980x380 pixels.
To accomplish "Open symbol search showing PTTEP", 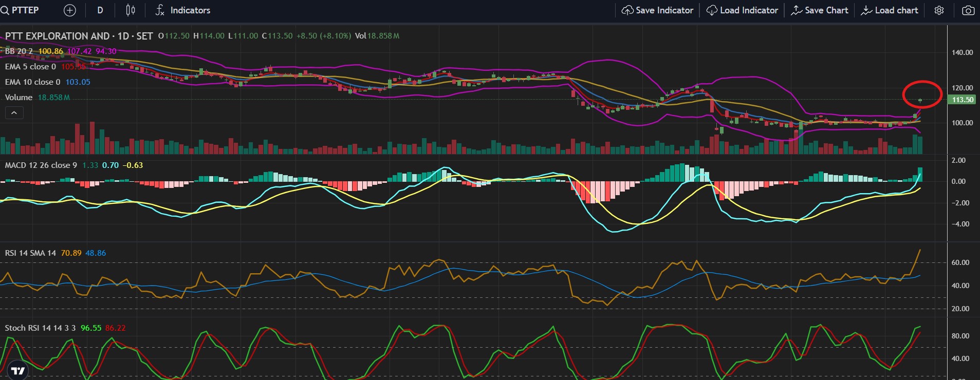I will pyautogui.click(x=20, y=10).
